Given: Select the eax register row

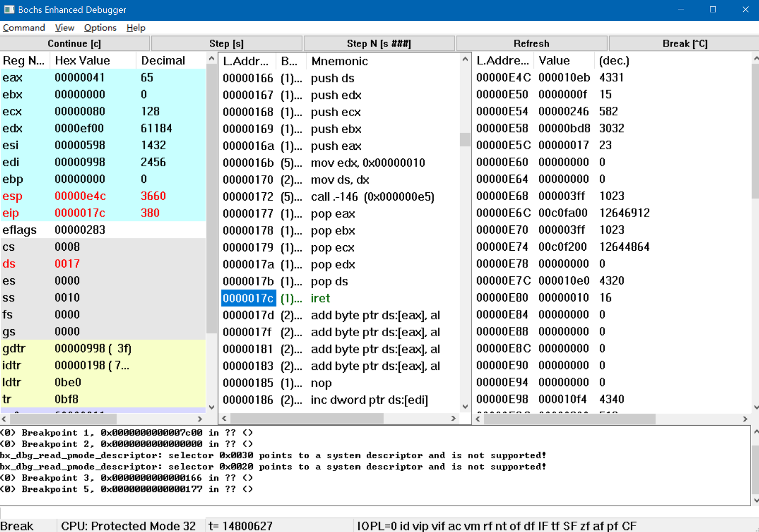Looking at the screenshot, I should point(103,78).
